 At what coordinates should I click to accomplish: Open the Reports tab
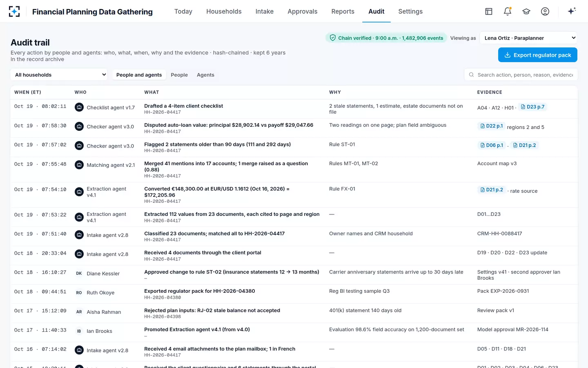click(343, 11)
